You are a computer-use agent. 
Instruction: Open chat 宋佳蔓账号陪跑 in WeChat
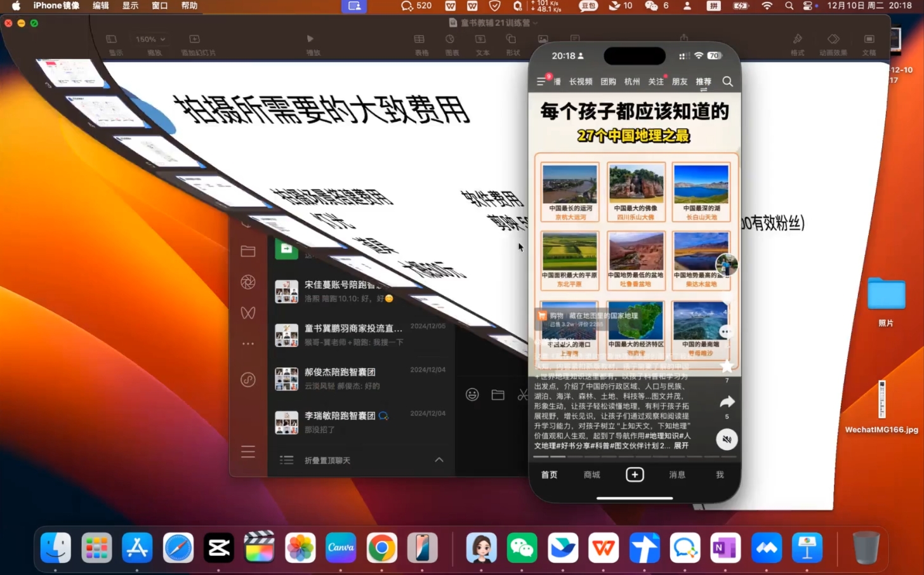point(362,291)
